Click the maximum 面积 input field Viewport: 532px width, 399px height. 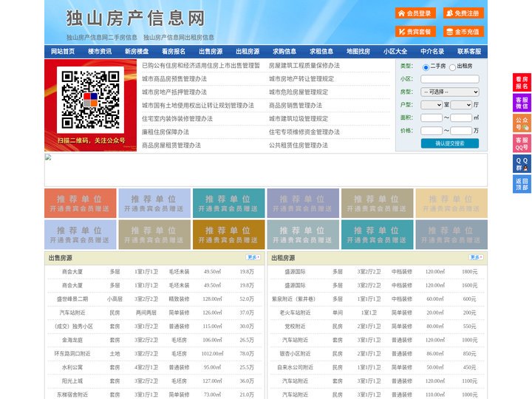click(461, 117)
